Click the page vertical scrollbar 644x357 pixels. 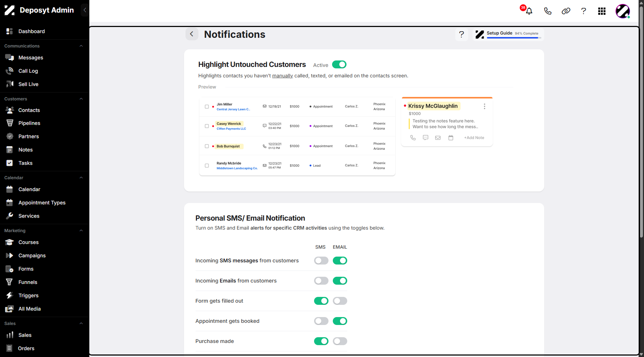coord(641,122)
